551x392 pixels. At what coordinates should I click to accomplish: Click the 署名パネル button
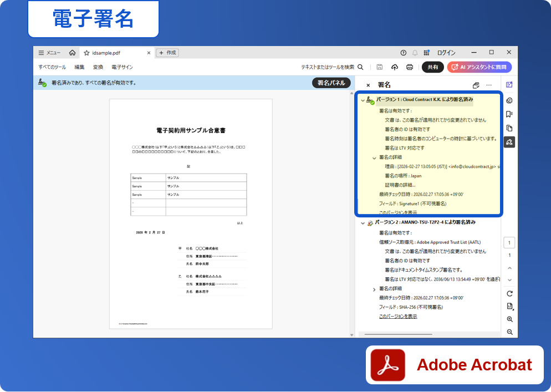[331, 83]
